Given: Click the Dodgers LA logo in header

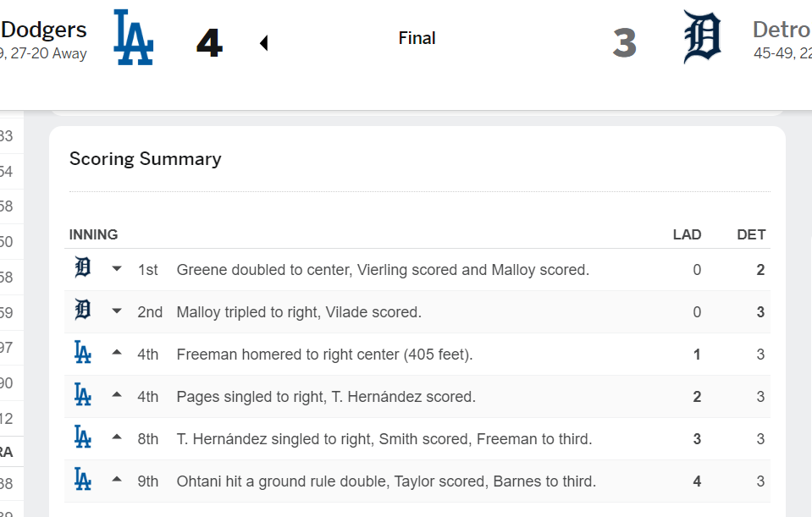Looking at the screenshot, I should click(x=133, y=38).
